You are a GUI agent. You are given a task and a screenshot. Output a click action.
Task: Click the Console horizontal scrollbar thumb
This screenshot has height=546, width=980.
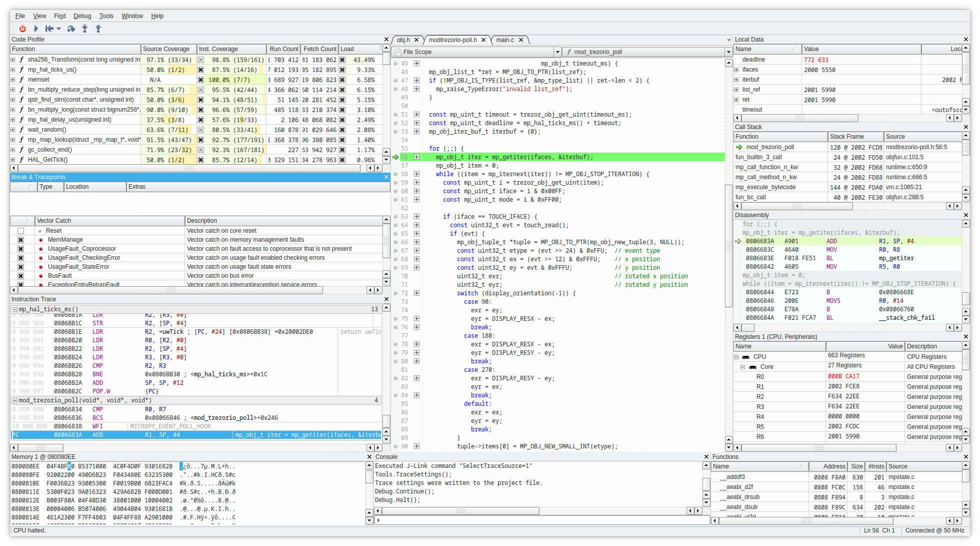point(460,511)
